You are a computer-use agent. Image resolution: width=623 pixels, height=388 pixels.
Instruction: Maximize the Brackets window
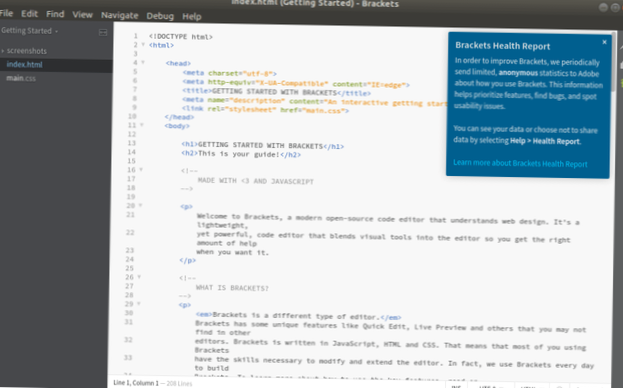(x=615, y=8)
